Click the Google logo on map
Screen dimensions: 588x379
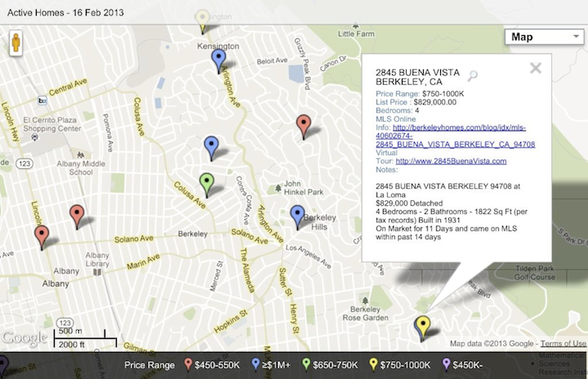[24, 337]
